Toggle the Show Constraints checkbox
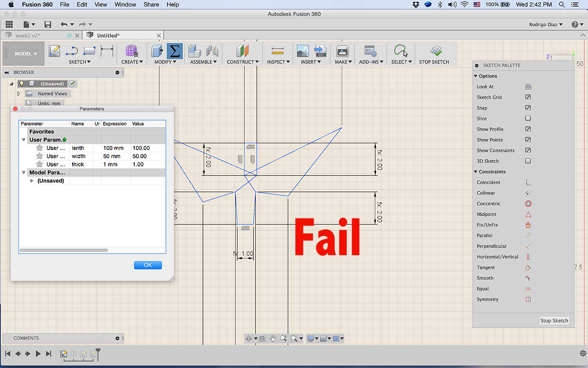The width and height of the screenshot is (588, 368). point(528,150)
